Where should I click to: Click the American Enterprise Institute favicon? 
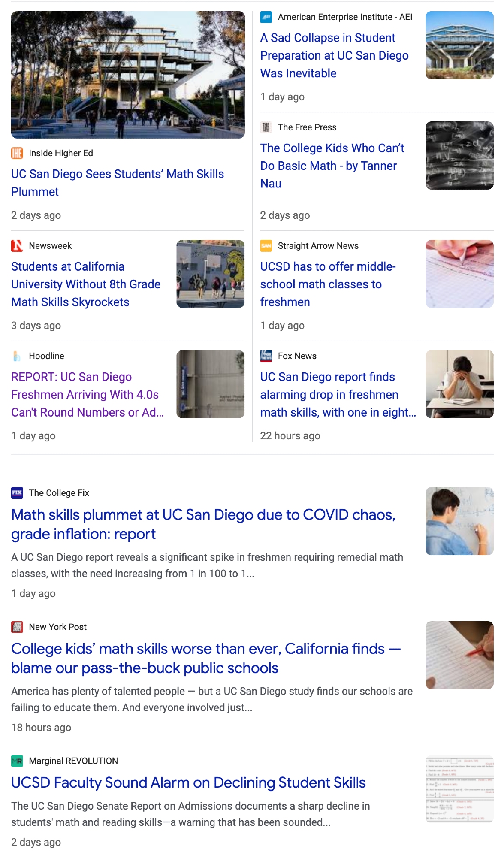266,17
